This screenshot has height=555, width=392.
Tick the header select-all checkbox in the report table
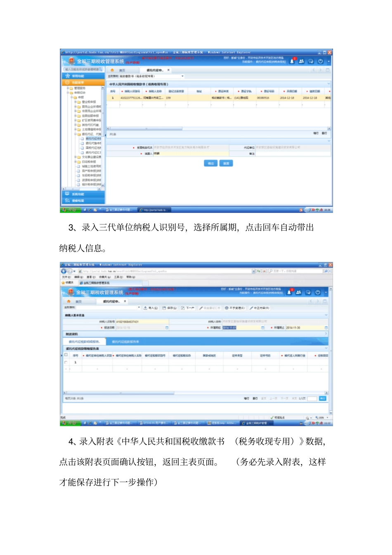point(66,355)
